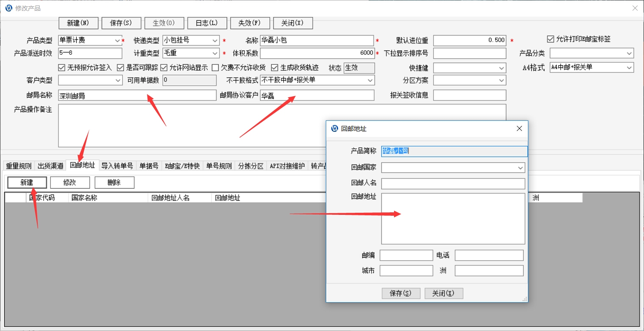Open the E邮宝/E特快 tab

tap(182, 166)
